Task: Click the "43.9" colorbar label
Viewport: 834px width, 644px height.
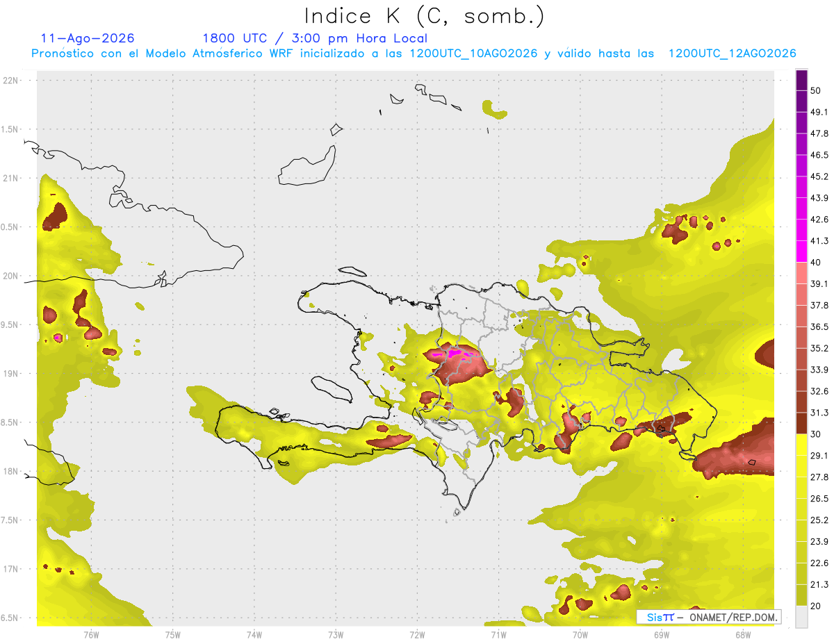Action: (819, 198)
